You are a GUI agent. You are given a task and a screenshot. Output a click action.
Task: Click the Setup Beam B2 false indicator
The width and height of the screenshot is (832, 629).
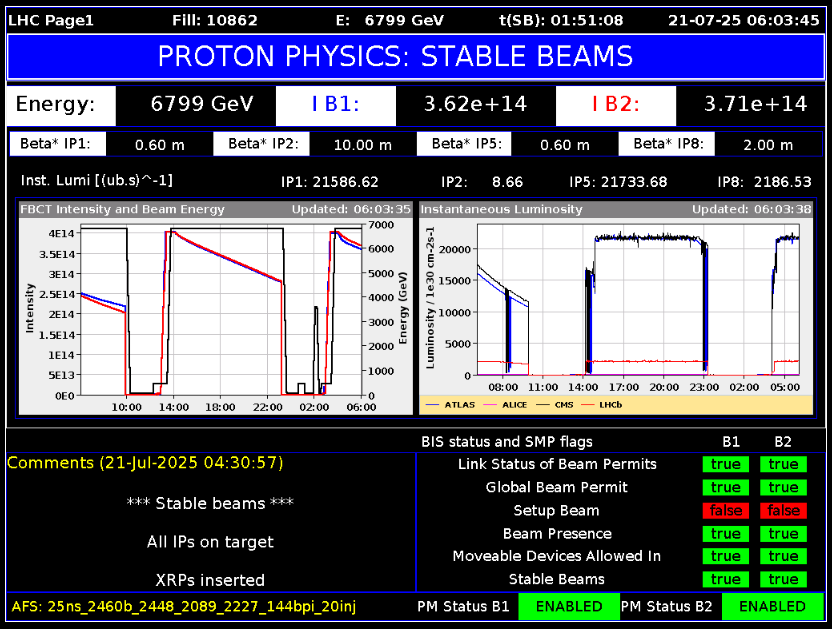pyautogui.click(x=783, y=510)
